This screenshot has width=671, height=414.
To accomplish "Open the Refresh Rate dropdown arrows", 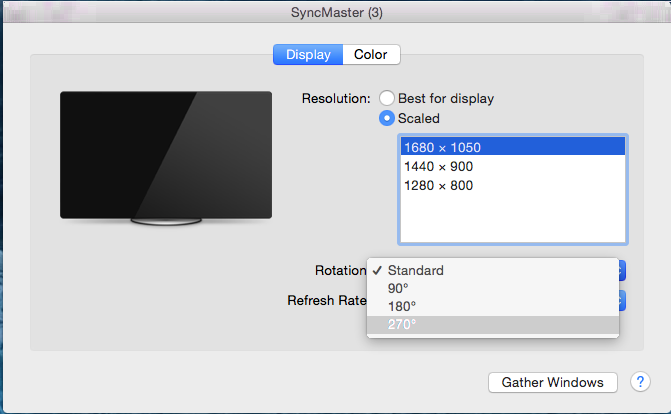I will point(622,301).
